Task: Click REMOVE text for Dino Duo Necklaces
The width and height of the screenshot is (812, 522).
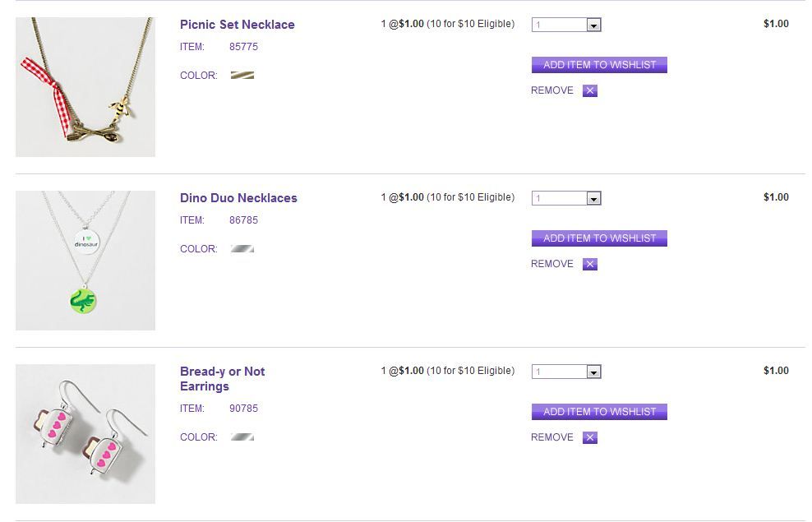Action: click(552, 264)
